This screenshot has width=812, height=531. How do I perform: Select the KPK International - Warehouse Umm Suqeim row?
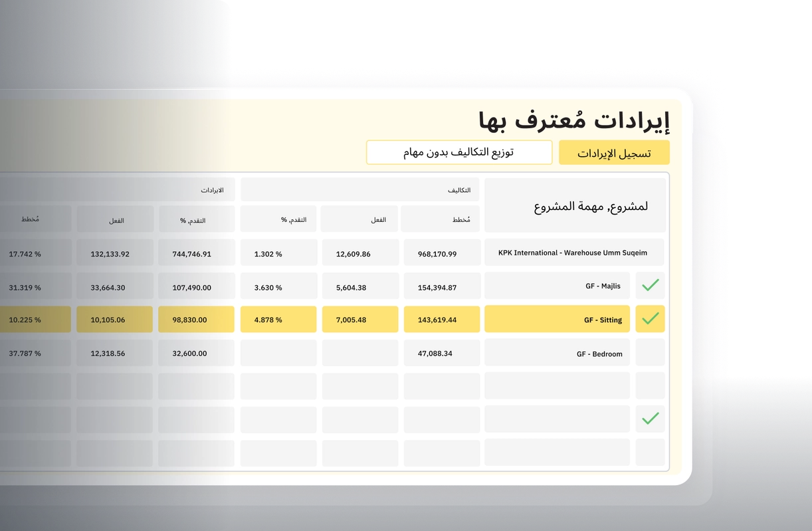pyautogui.click(x=574, y=253)
